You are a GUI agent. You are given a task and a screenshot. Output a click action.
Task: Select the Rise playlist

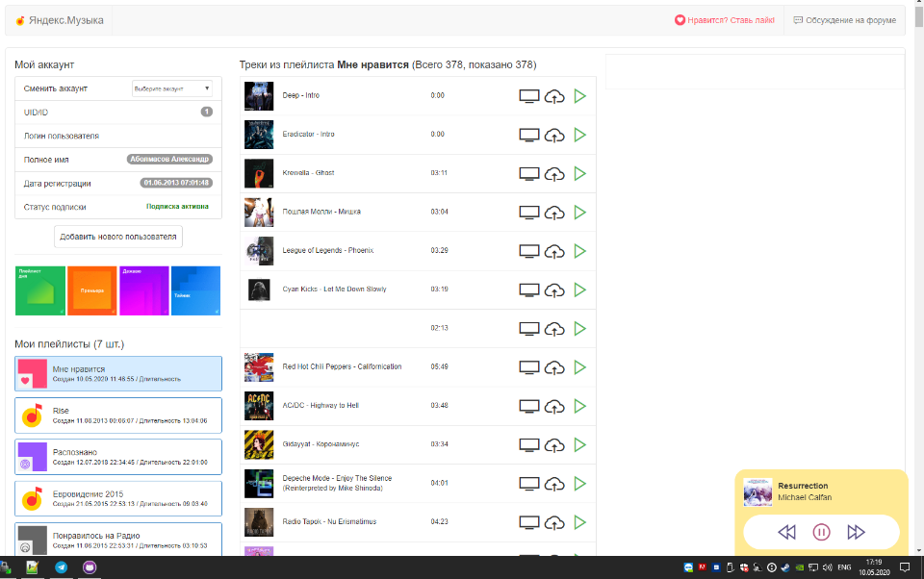click(118, 415)
